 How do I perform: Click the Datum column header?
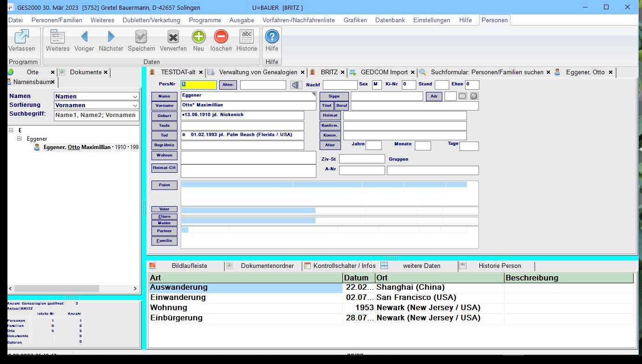[359, 278]
